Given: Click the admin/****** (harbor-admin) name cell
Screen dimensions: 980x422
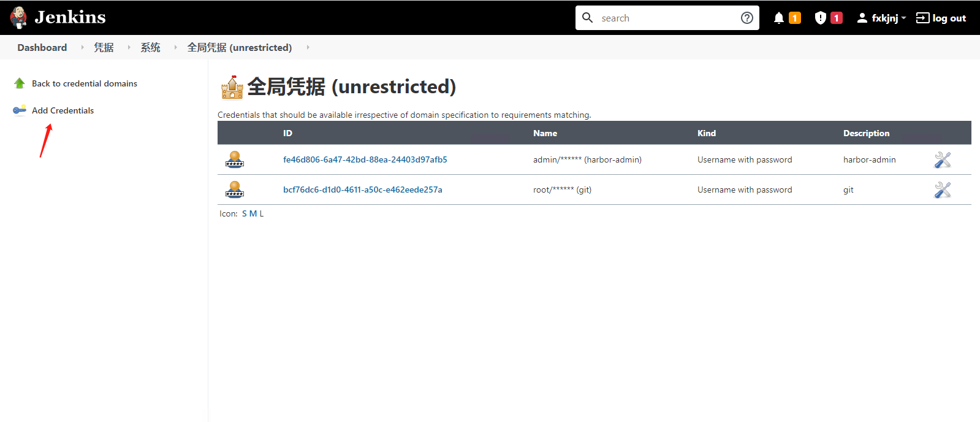Looking at the screenshot, I should [x=587, y=159].
